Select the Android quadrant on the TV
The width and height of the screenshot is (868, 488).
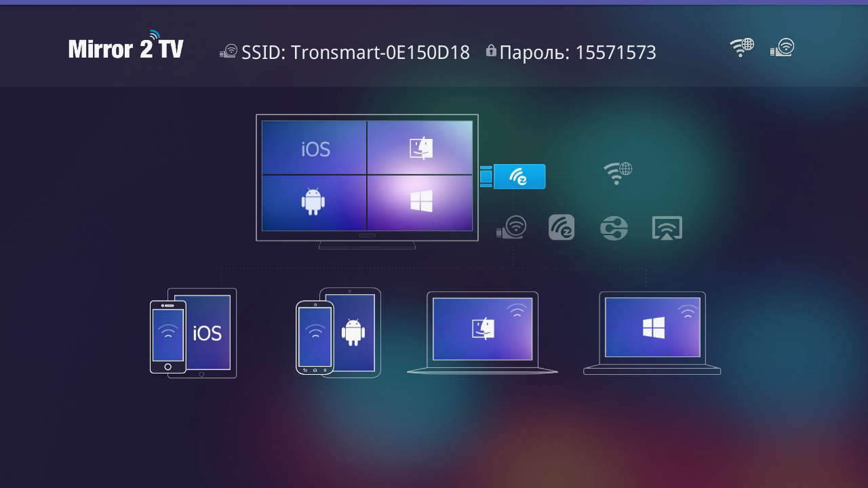315,203
